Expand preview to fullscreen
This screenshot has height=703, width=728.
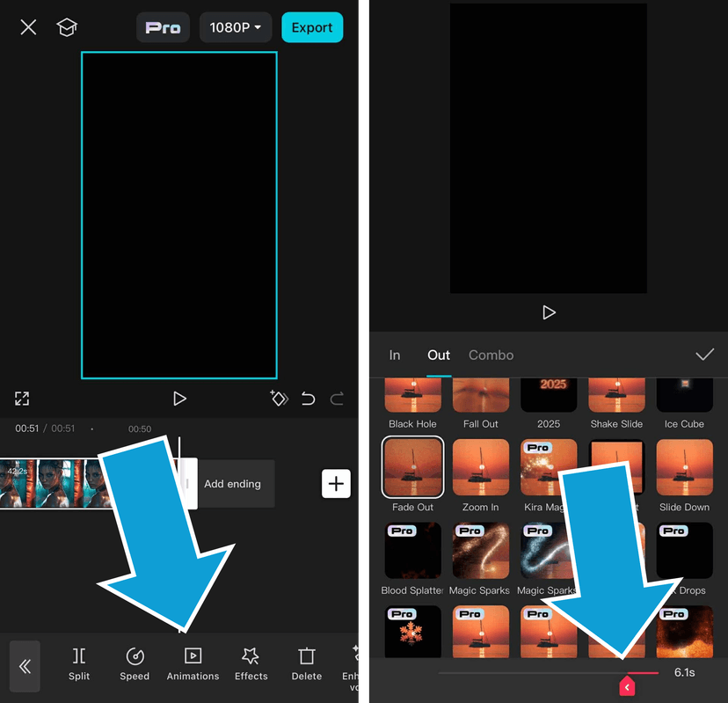coord(21,399)
